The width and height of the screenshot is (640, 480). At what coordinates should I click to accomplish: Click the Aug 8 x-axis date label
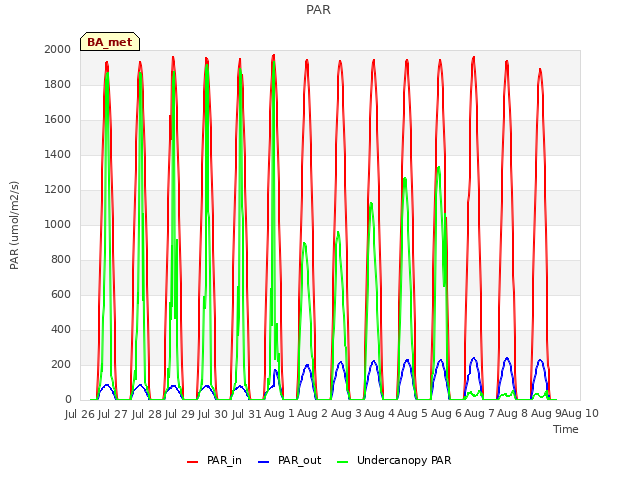coord(512,414)
